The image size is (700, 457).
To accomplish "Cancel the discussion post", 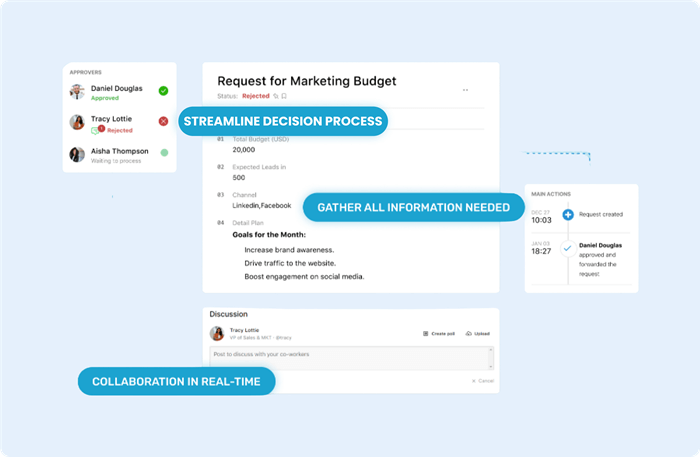I will 482,381.
